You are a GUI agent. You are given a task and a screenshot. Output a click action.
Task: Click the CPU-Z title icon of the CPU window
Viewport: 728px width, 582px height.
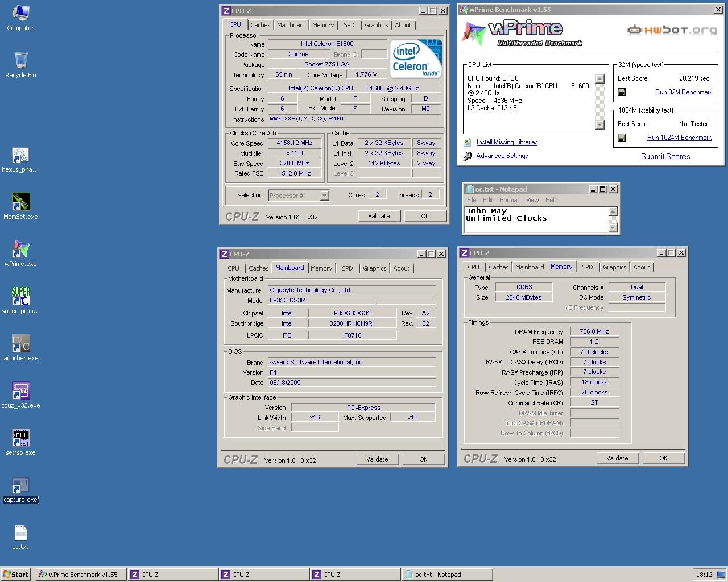point(226,10)
